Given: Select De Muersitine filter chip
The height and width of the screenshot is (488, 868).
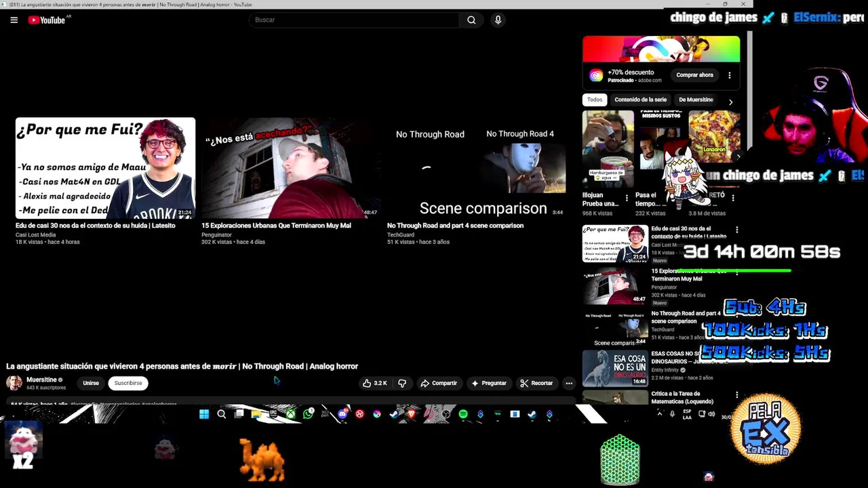Looking at the screenshot, I should point(696,100).
